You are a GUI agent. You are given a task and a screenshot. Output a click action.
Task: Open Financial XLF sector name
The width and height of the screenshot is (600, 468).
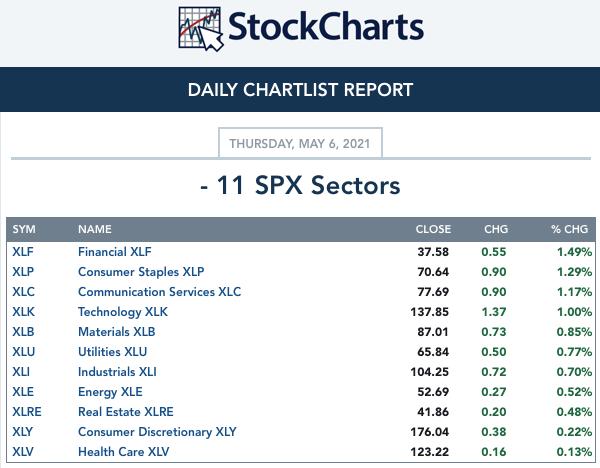coord(115,252)
